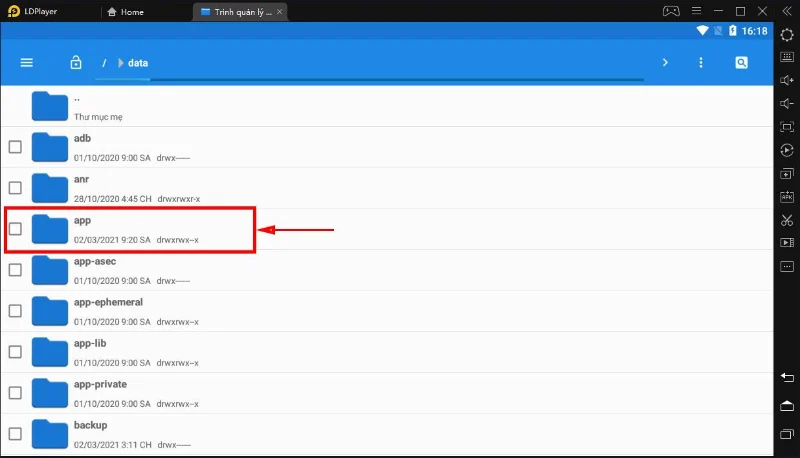Collapse the LDPlayer sidebar with double chevron
This screenshot has width=800, height=458.
pos(787,11)
